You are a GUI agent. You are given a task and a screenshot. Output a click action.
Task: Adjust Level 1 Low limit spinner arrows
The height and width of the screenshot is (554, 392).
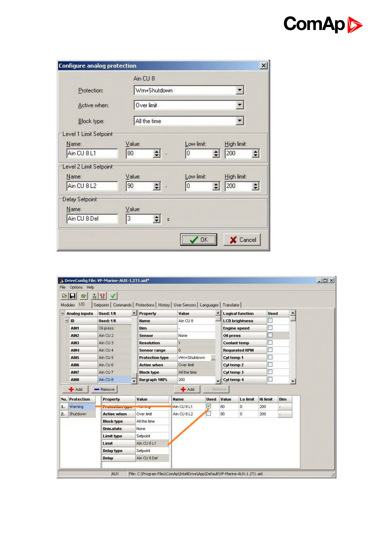pos(216,153)
